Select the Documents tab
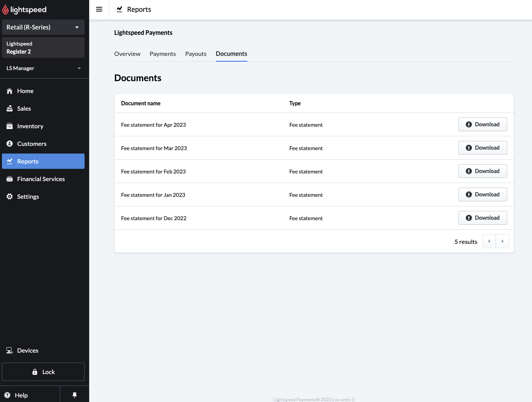This screenshot has width=532, height=402. pos(232,54)
